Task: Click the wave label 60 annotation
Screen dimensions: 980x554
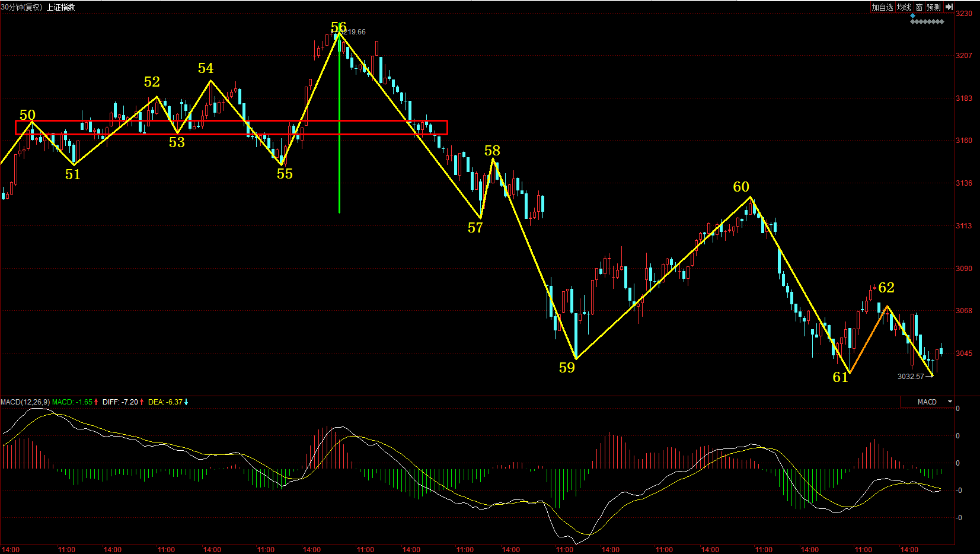Action: coord(741,187)
